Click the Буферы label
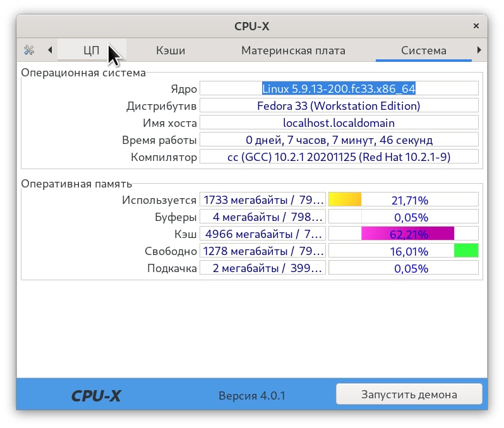The image size is (504, 428). click(176, 217)
